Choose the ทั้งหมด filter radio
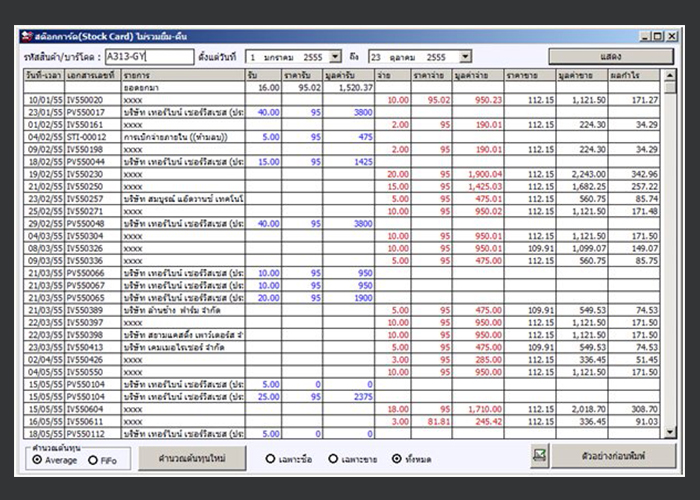This screenshot has height=500, width=700. tap(396, 458)
